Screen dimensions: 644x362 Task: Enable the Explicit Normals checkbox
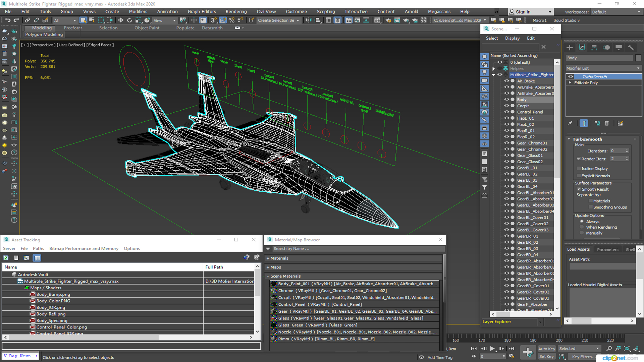pyautogui.click(x=579, y=176)
